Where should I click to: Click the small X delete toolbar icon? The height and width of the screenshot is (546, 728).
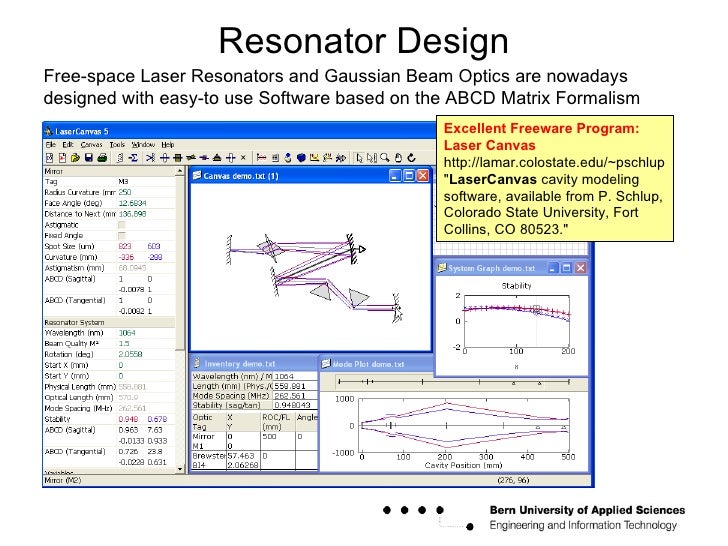click(x=243, y=158)
